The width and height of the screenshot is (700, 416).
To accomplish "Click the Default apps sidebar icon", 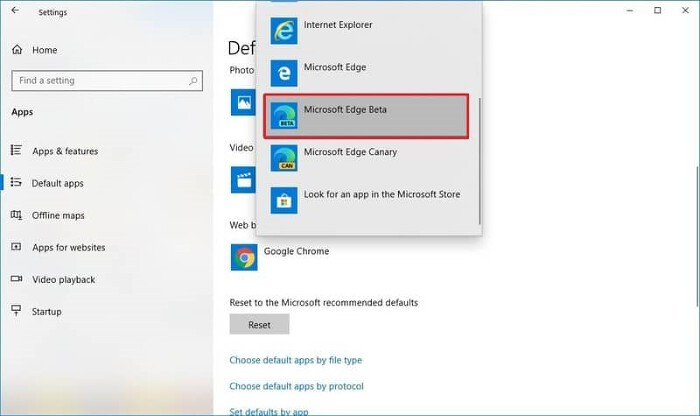I will pos(16,183).
